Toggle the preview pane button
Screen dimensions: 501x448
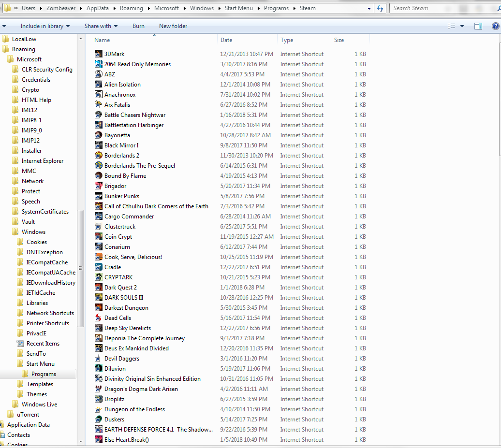click(x=478, y=26)
